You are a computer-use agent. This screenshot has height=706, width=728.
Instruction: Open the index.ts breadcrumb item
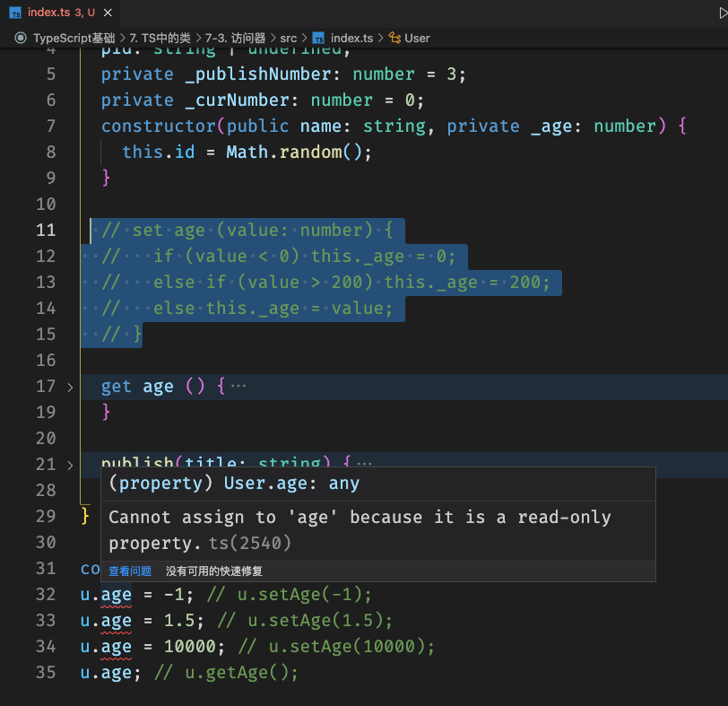(351, 38)
